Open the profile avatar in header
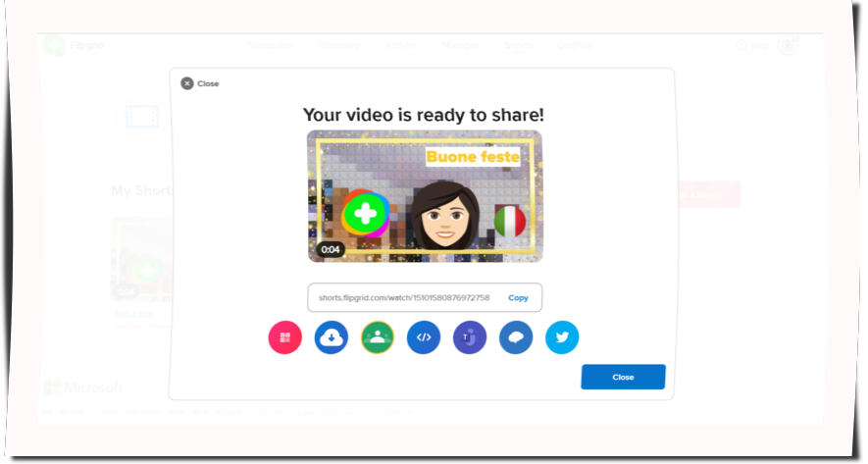 pyautogui.click(x=787, y=45)
